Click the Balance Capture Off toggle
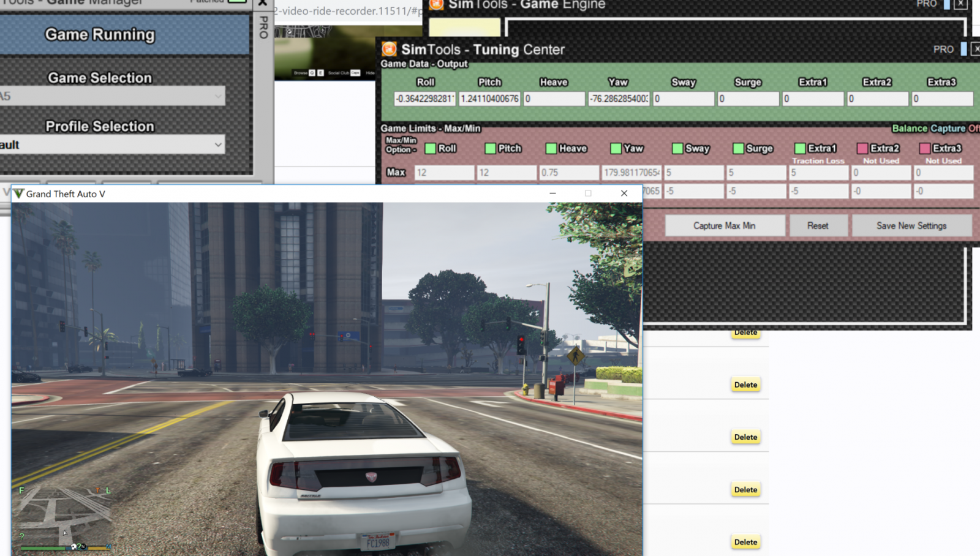 pos(935,128)
